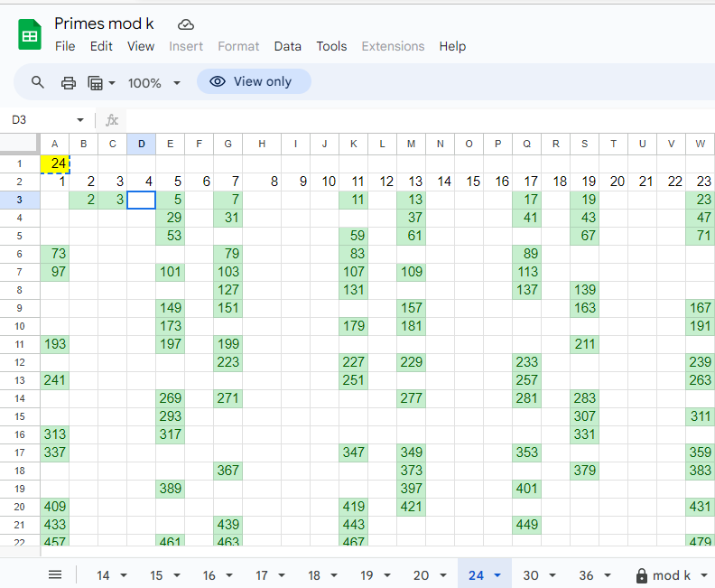Image resolution: width=715 pixels, height=588 pixels.
Task: Open dropdown arrow for sheet tab 14
Action: (x=123, y=575)
